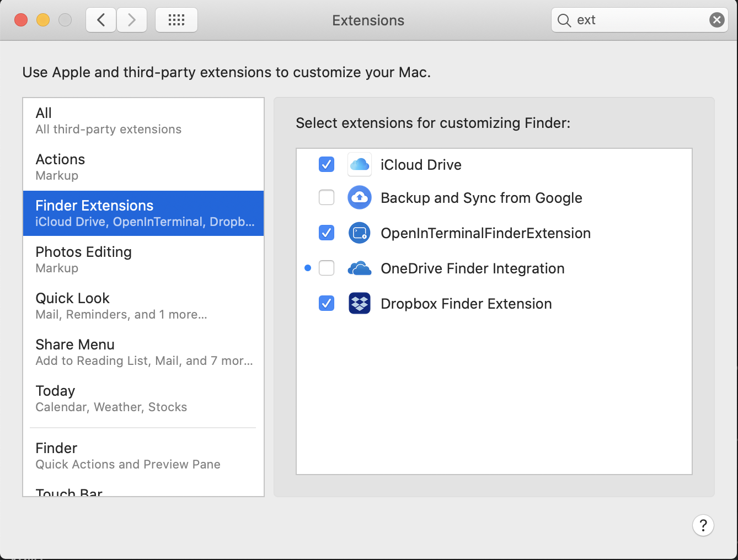Click the forward navigation arrow

[132, 19]
